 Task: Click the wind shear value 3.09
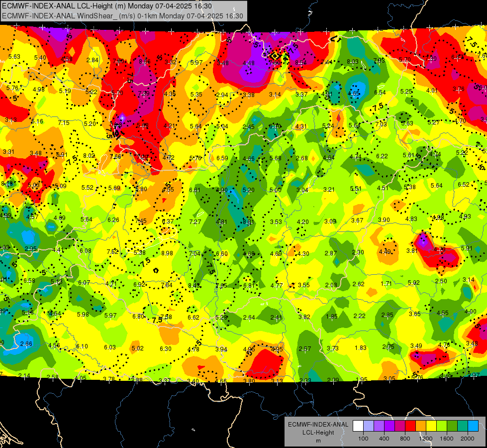330,221
